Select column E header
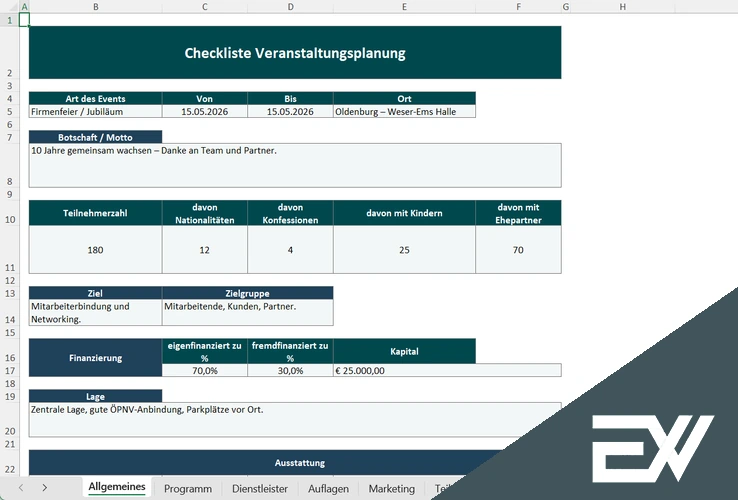 404,7
